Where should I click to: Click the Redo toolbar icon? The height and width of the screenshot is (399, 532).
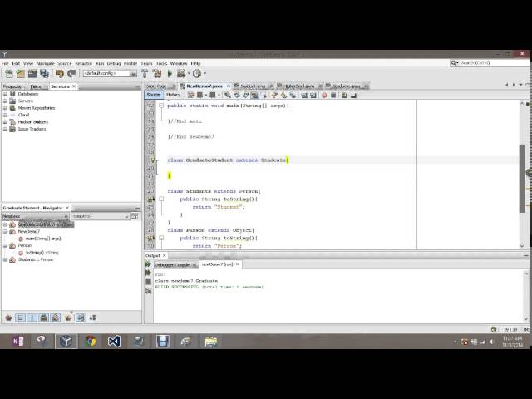pyautogui.click(x=71, y=74)
